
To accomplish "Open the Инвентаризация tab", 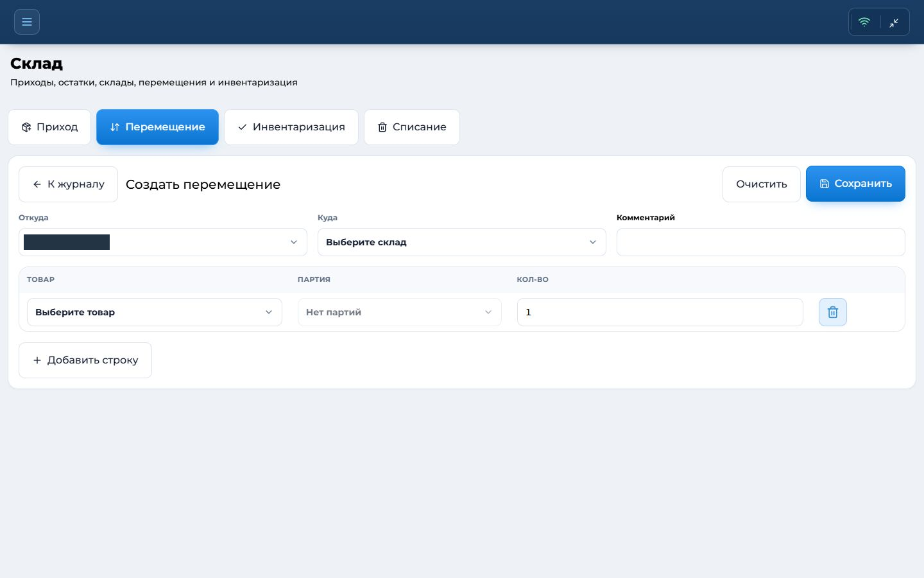I will [x=291, y=127].
